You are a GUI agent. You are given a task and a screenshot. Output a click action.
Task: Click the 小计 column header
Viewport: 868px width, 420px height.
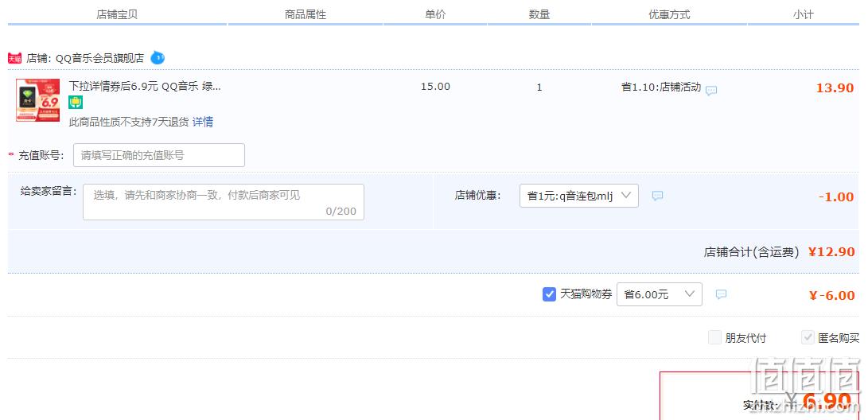point(803,14)
